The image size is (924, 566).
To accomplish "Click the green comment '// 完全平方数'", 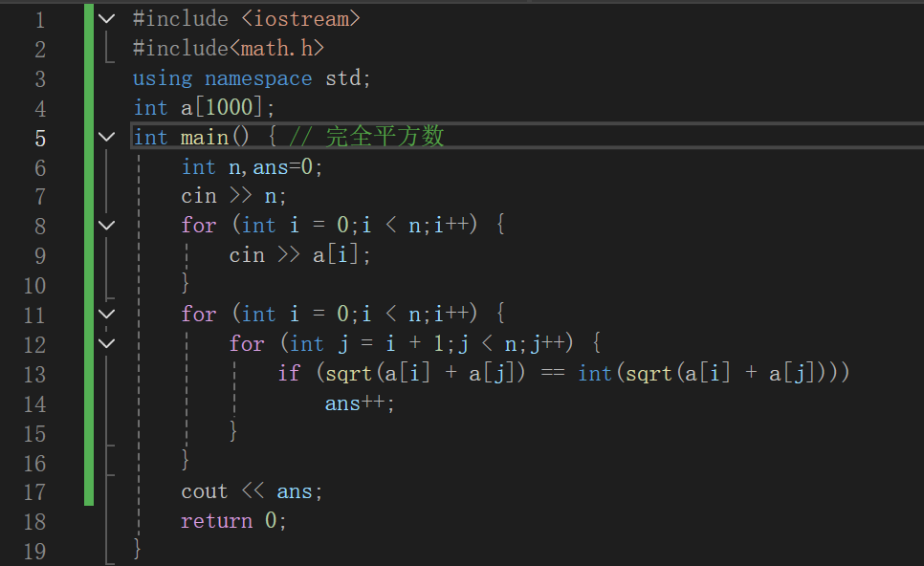I will point(366,137).
